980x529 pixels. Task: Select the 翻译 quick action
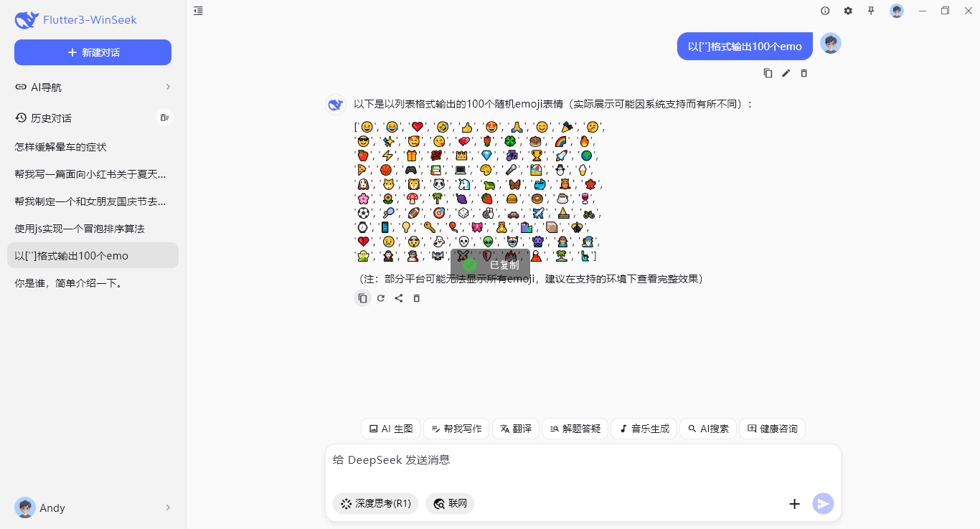[x=515, y=428]
